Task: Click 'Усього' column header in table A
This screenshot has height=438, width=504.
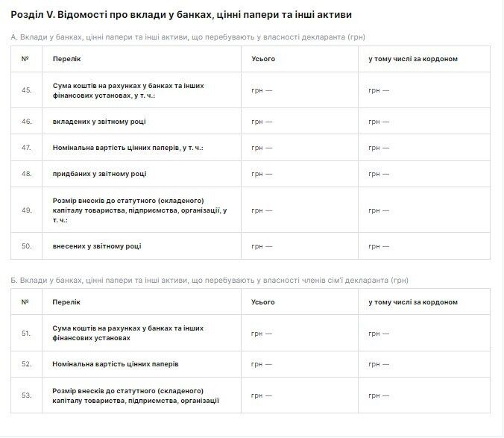Action: (x=263, y=59)
